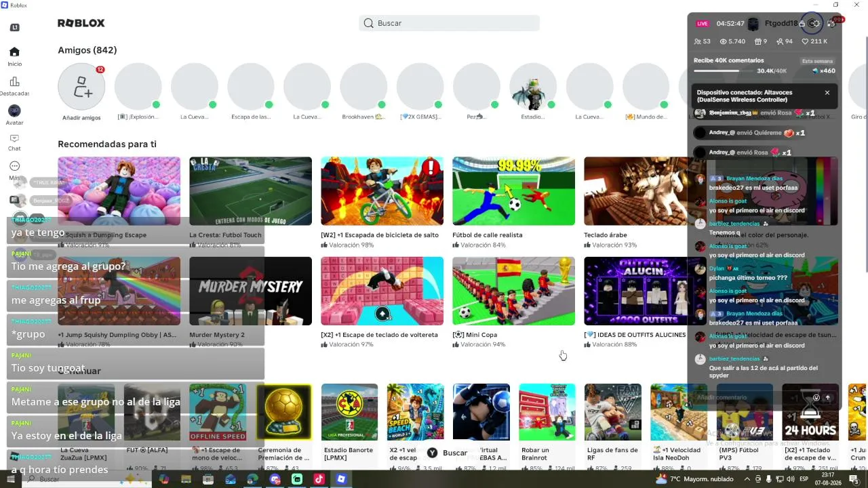This screenshot has height=488, width=868.
Task: Open the Ligas de fans de RF thumbnail
Action: (613, 412)
